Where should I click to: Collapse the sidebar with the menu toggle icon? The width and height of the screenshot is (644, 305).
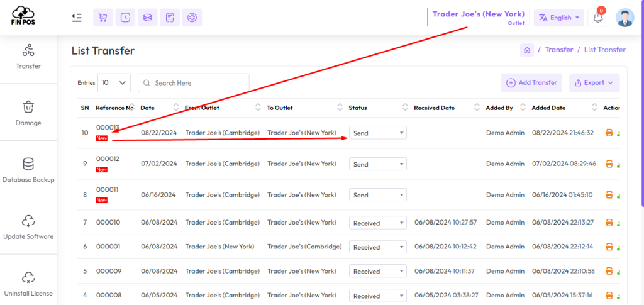tap(76, 18)
